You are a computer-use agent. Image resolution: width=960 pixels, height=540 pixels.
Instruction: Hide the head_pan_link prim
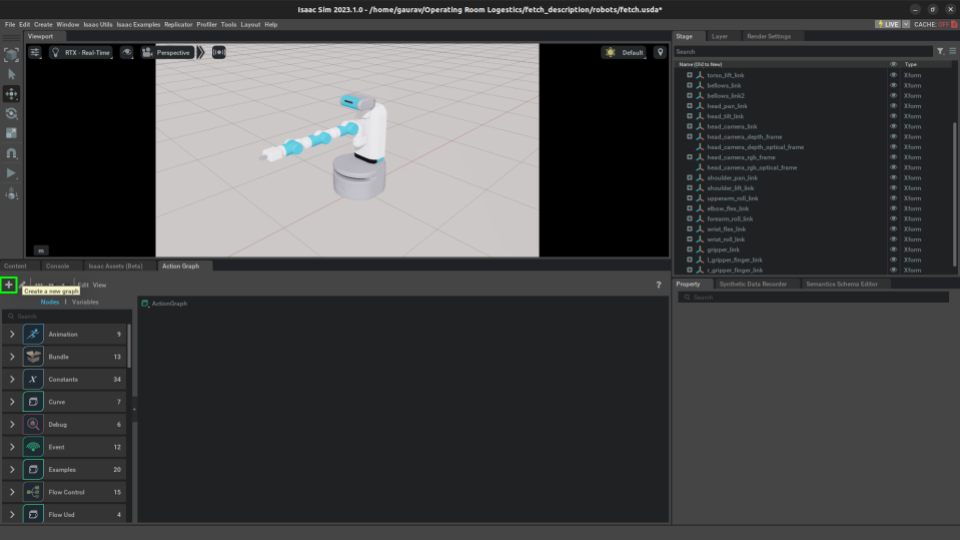pyautogui.click(x=893, y=106)
